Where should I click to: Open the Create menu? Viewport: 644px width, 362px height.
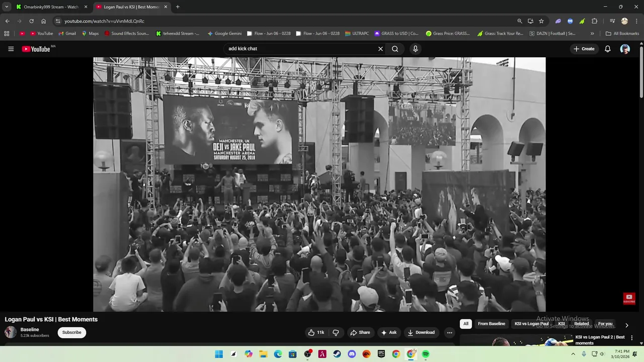(584, 49)
